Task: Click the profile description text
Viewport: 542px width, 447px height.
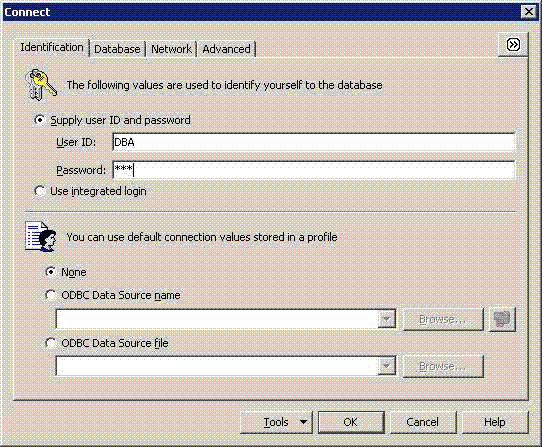Action: tap(202, 237)
